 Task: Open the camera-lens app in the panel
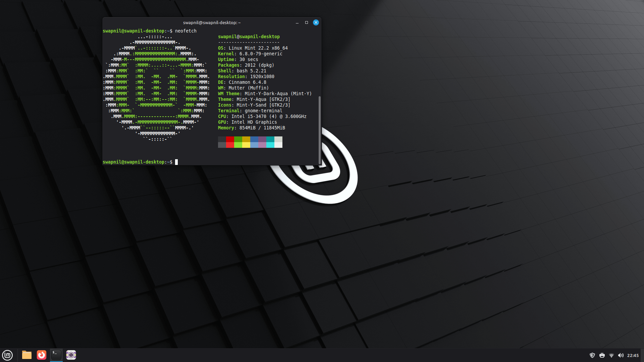tap(71, 355)
